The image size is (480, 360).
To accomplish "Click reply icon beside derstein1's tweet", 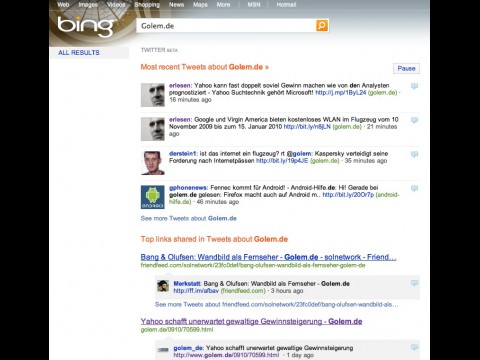I will coord(414,154).
